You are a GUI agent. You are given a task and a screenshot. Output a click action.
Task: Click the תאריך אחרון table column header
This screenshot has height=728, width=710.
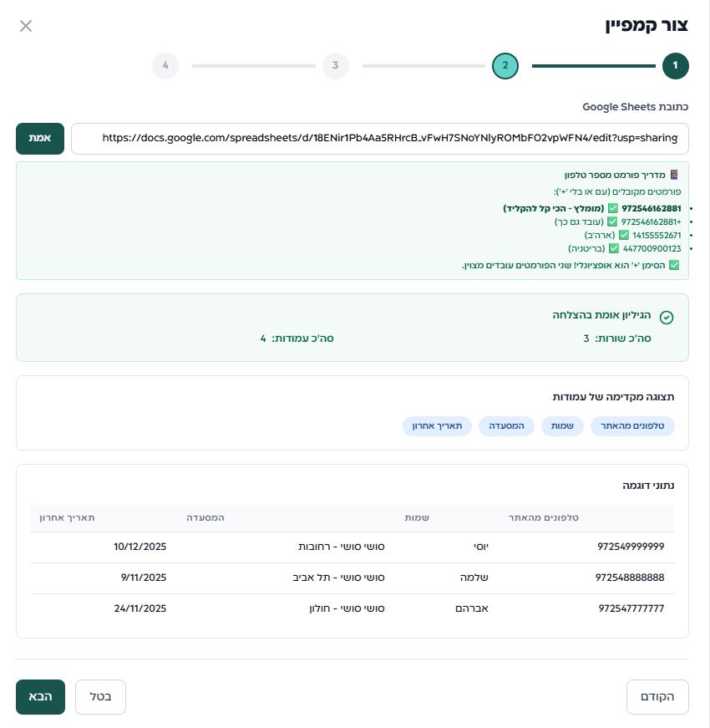point(67,518)
